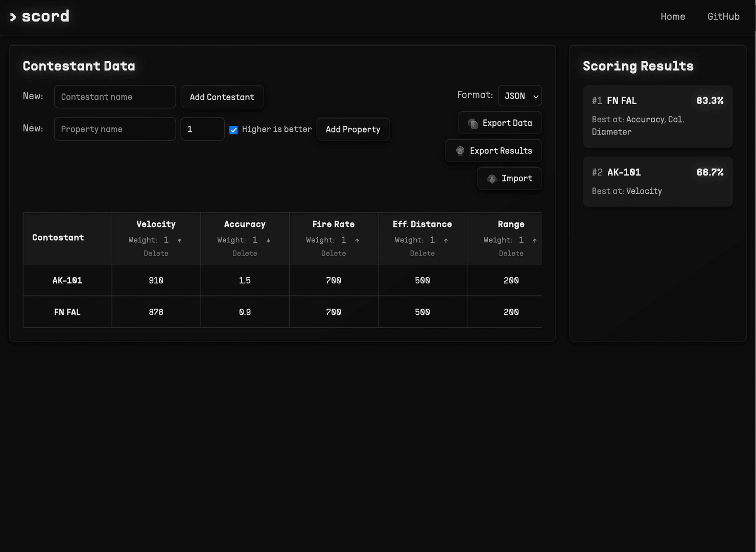Toggle the Velocity column direction arrow
This screenshot has width=756, height=552.
(x=179, y=240)
